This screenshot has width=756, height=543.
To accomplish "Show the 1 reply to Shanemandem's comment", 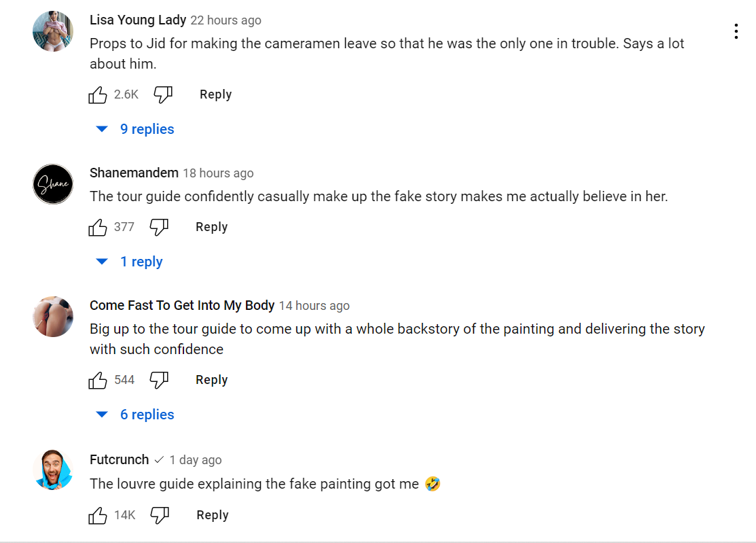I will point(141,261).
